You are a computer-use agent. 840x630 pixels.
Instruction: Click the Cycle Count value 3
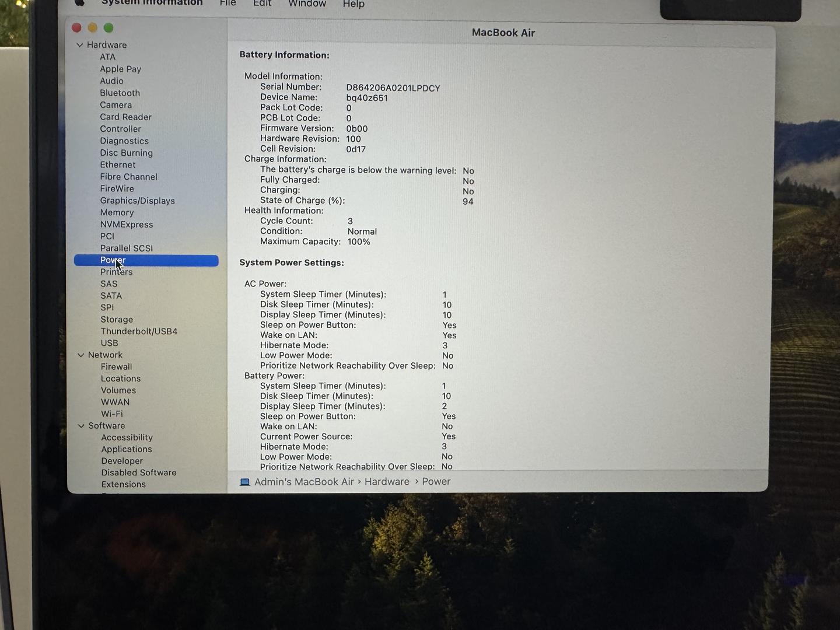(350, 221)
